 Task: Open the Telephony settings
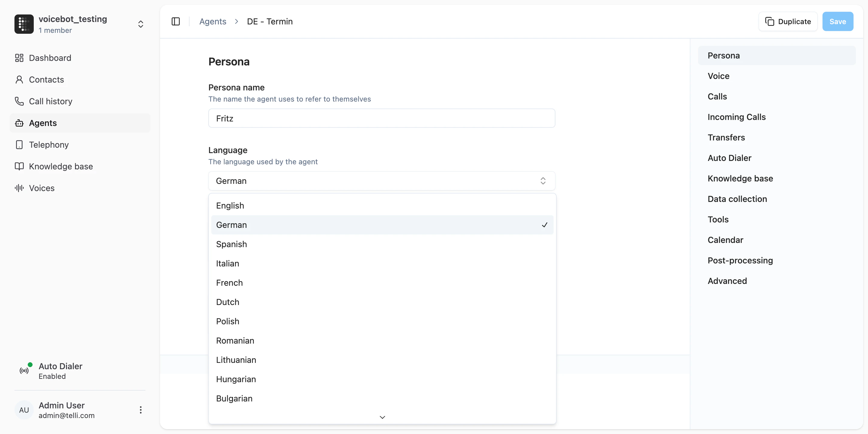pos(49,145)
